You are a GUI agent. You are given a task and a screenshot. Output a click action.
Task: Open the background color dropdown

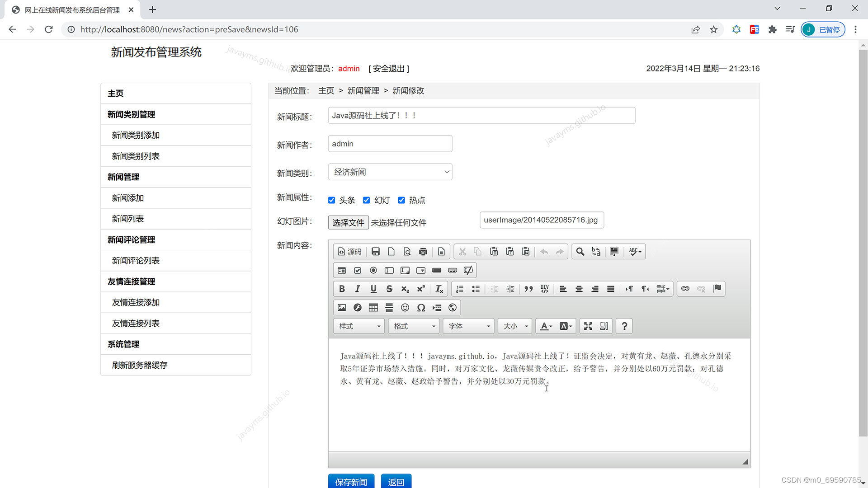(x=566, y=326)
